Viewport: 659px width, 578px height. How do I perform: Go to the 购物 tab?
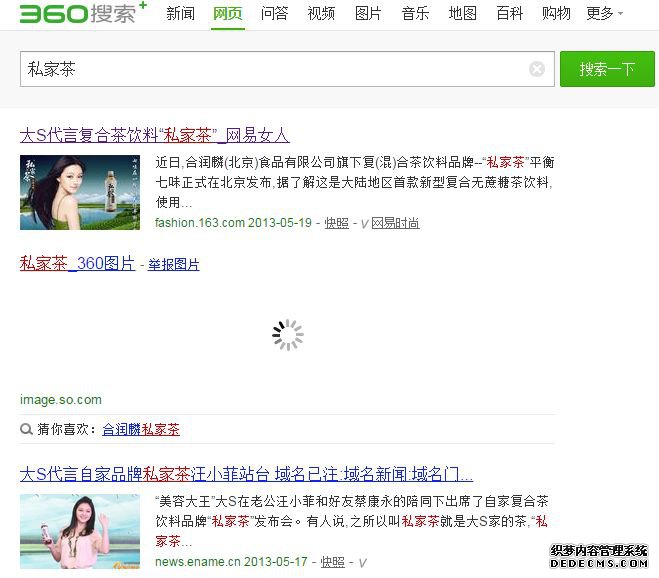pyautogui.click(x=556, y=13)
